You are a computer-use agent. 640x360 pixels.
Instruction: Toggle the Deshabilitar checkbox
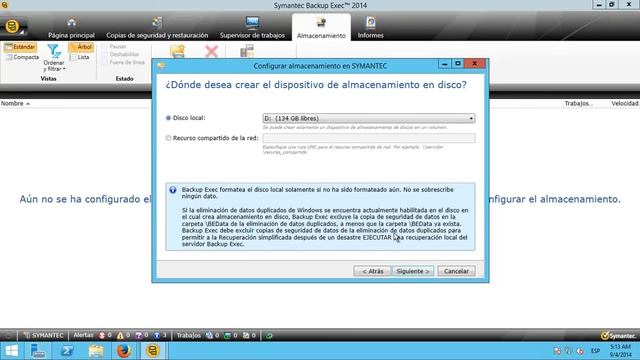coord(105,54)
